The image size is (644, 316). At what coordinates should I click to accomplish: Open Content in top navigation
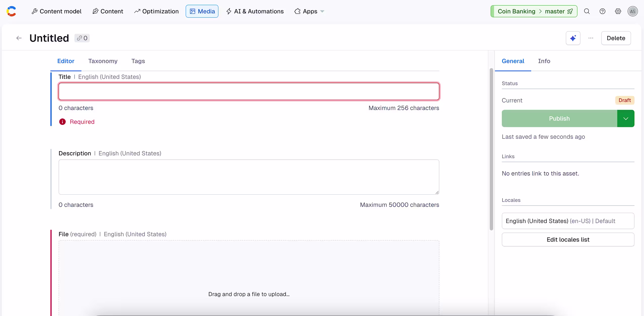point(108,11)
